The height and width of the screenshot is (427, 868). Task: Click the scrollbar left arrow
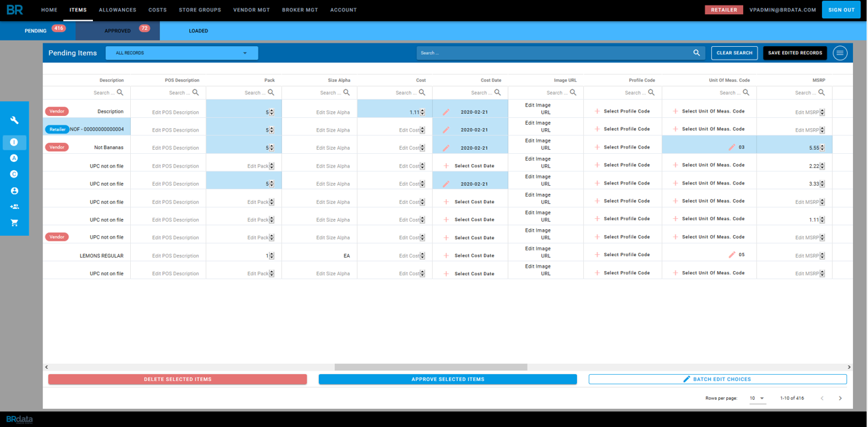click(47, 367)
